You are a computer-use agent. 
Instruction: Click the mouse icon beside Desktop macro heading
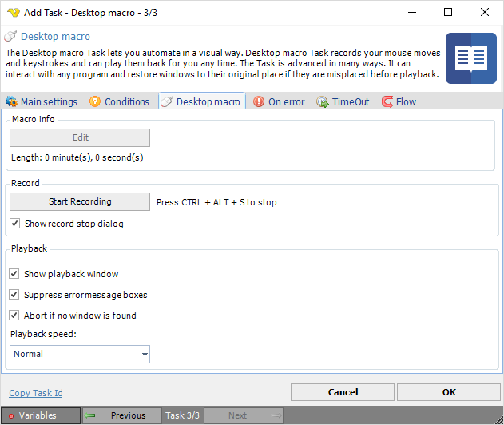point(10,37)
